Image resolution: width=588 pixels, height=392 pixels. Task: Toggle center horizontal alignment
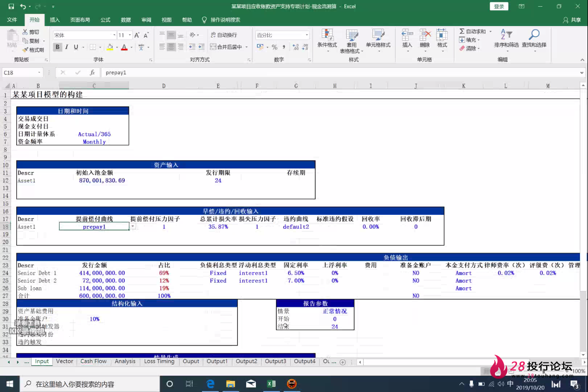click(171, 47)
